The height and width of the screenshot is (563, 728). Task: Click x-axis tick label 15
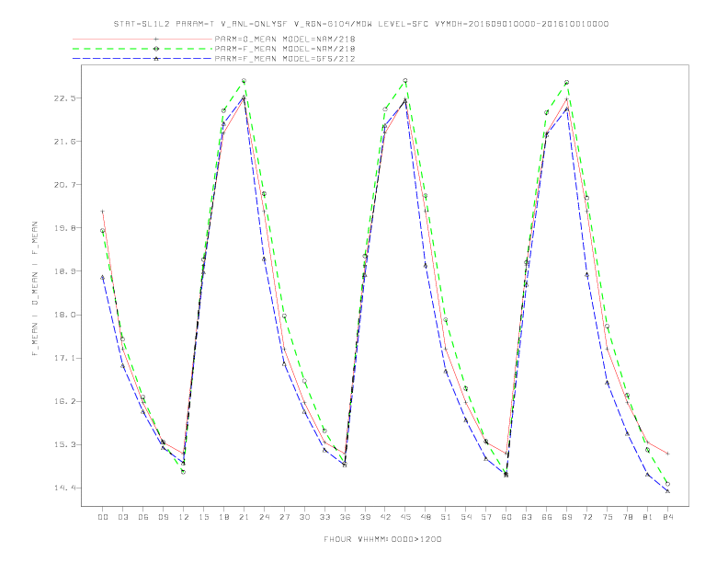click(204, 517)
